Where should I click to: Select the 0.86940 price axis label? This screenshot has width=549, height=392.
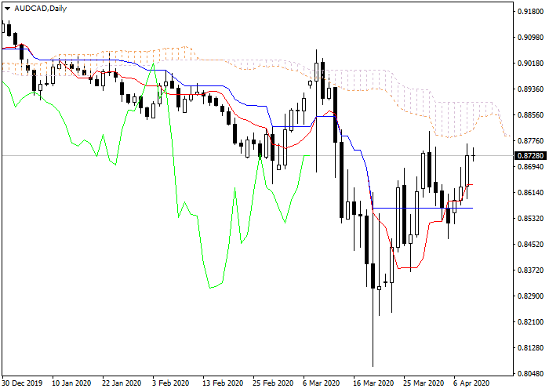coord(530,167)
